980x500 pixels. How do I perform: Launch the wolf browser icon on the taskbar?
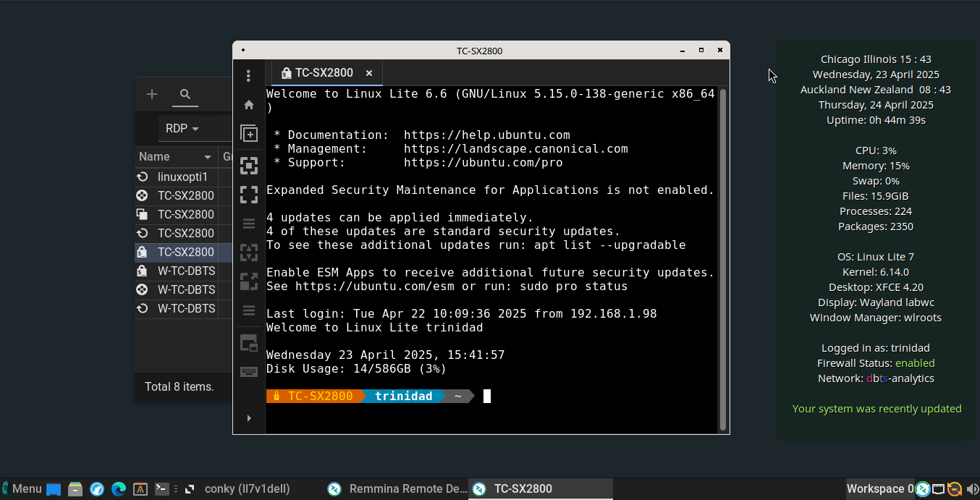click(97, 489)
